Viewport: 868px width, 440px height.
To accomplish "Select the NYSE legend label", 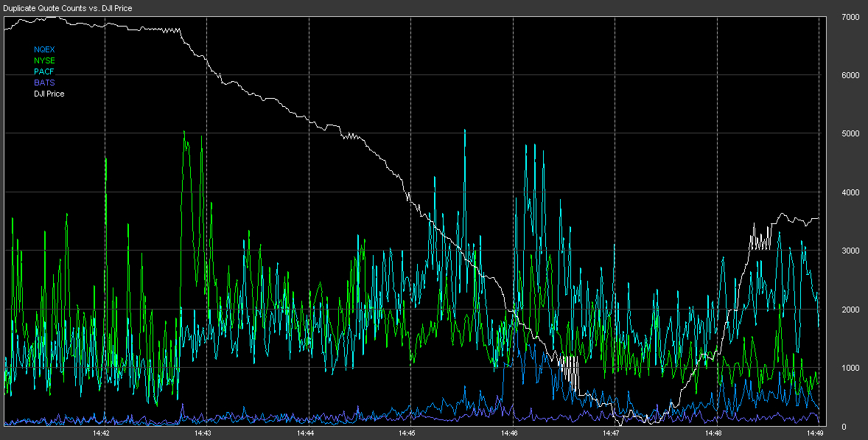I will (44, 60).
